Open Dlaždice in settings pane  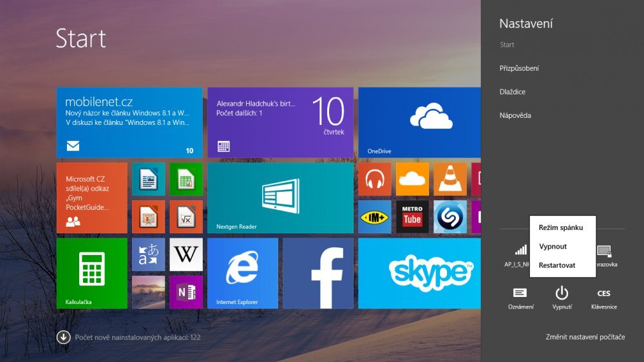tap(512, 91)
